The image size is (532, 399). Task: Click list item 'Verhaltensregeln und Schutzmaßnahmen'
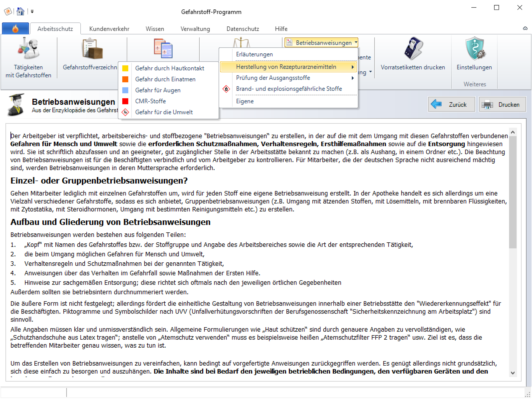[x=124, y=264]
